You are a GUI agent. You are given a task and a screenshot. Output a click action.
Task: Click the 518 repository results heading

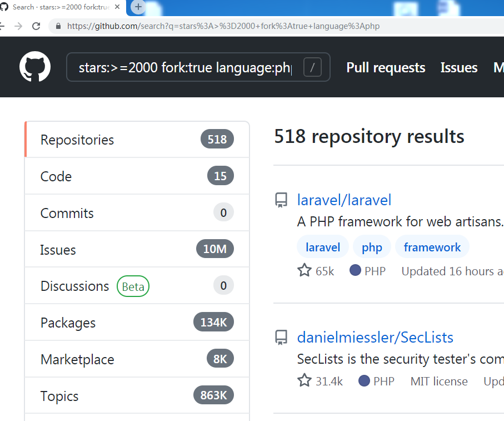[x=370, y=136]
